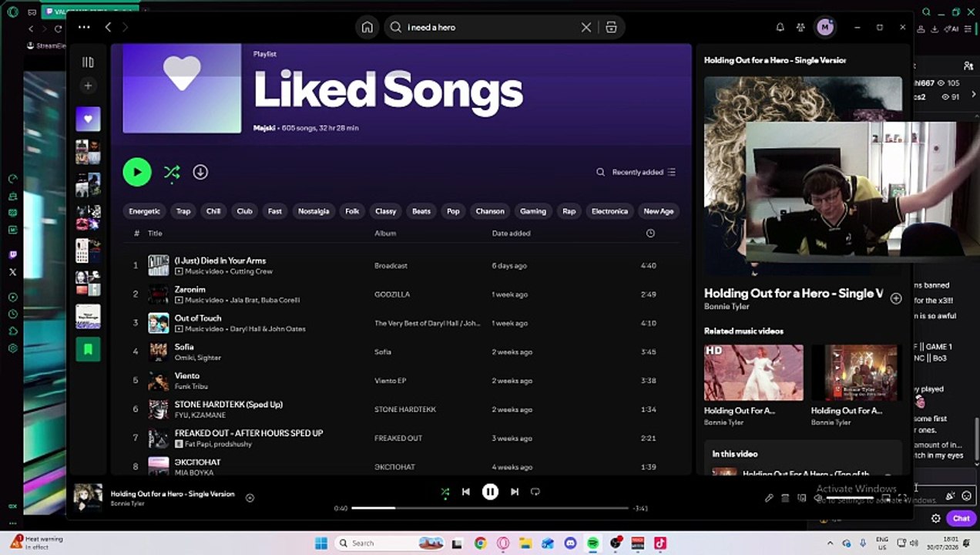Skip to the previous track
This screenshot has width=980, height=555.
(x=465, y=492)
